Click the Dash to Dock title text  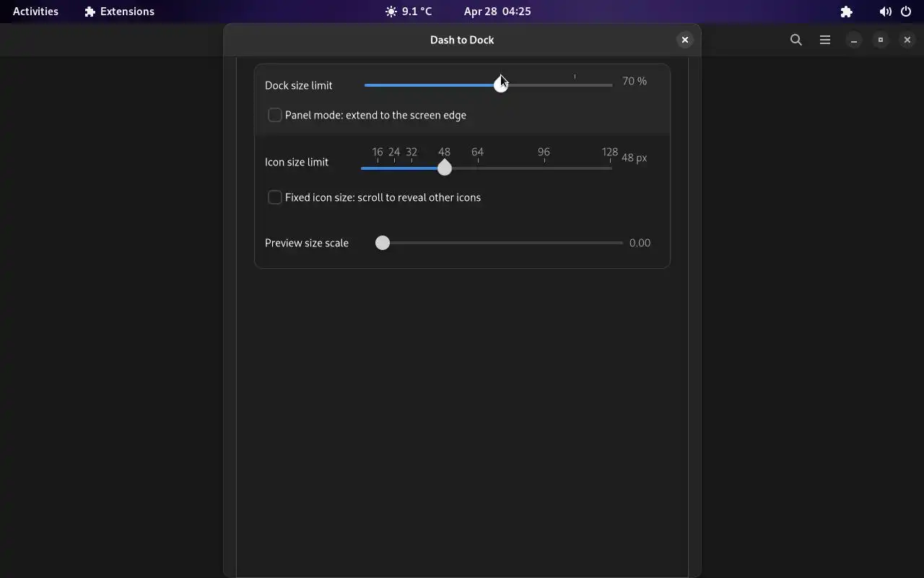click(462, 40)
